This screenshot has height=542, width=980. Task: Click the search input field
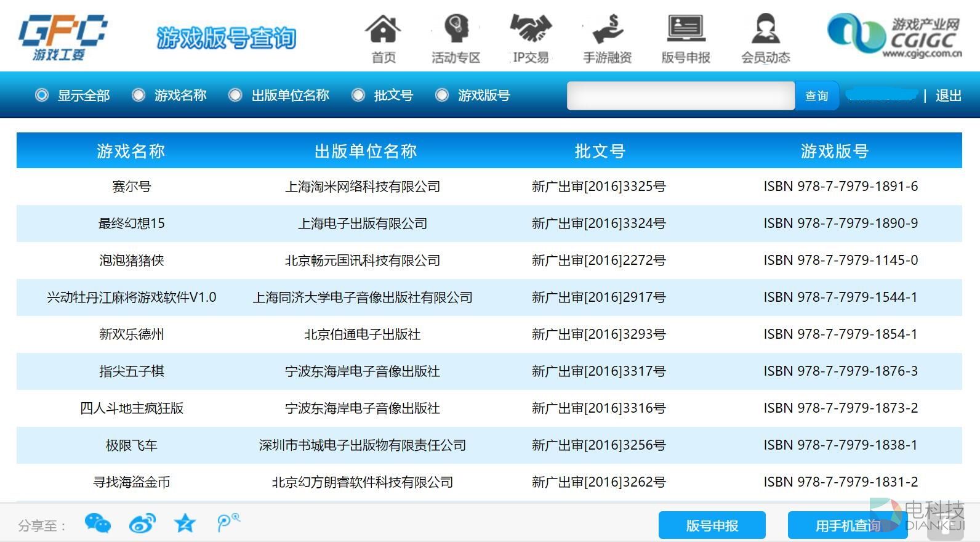[x=680, y=95]
